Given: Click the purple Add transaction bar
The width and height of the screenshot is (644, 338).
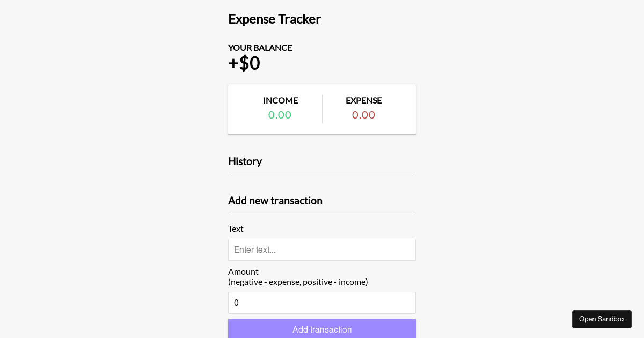Looking at the screenshot, I should (322, 328).
